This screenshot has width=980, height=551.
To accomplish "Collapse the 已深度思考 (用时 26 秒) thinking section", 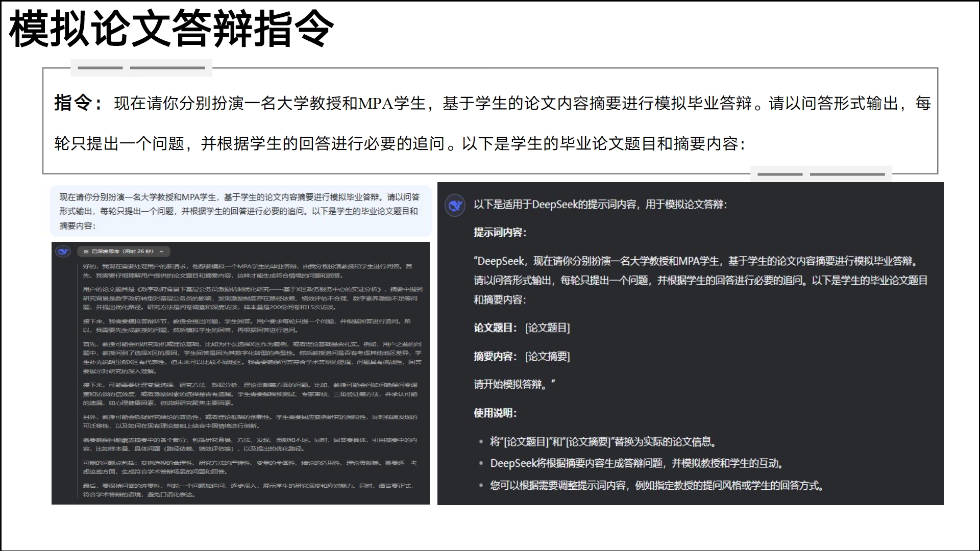I will tap(162, 252).
